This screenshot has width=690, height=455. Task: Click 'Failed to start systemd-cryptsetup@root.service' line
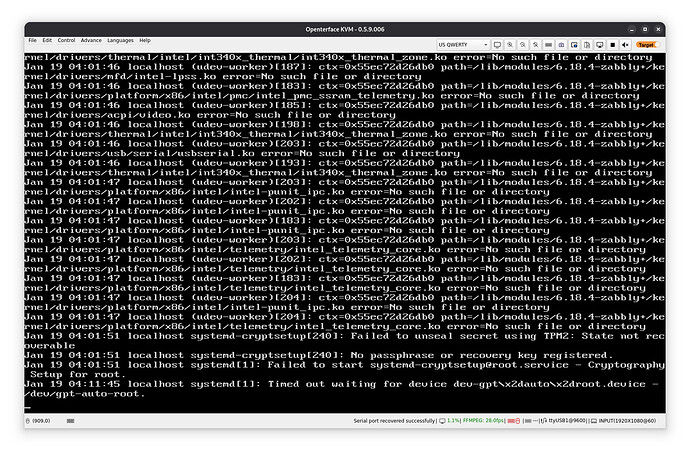[x=345, y=370]
